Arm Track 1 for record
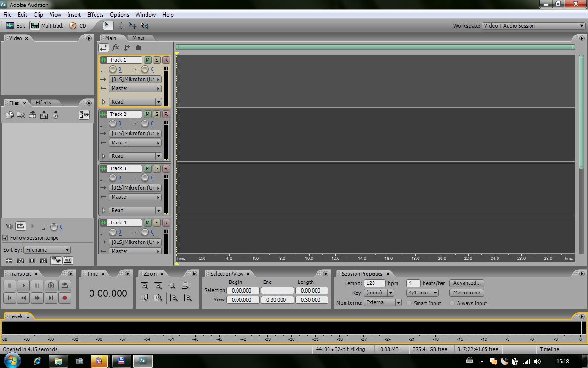Viewport: 588px width, 368px height. 166,60
